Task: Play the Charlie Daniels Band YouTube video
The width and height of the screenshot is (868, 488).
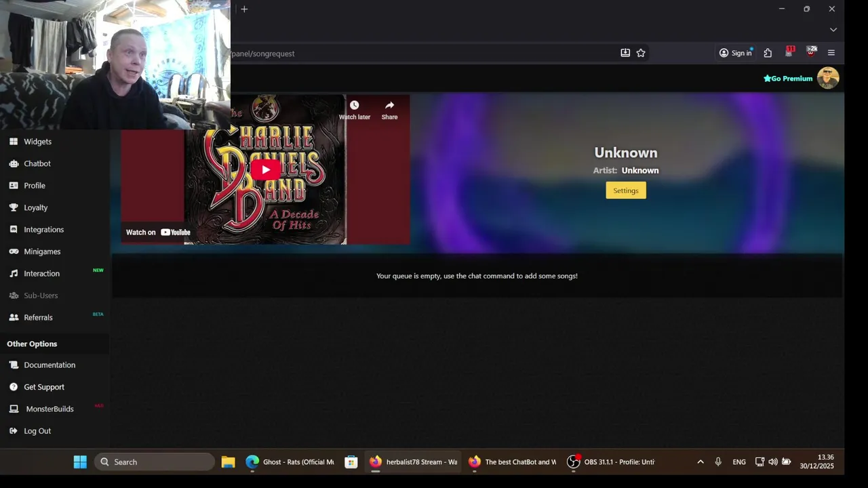Action: [265, 169]
